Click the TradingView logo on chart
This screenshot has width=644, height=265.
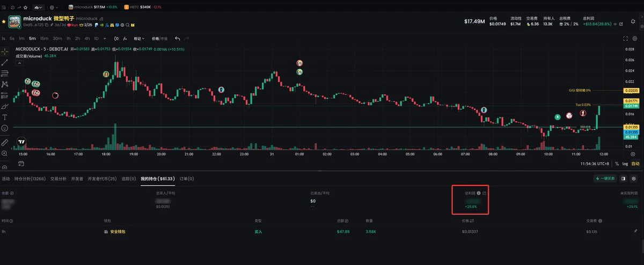[x=21, y=142]
